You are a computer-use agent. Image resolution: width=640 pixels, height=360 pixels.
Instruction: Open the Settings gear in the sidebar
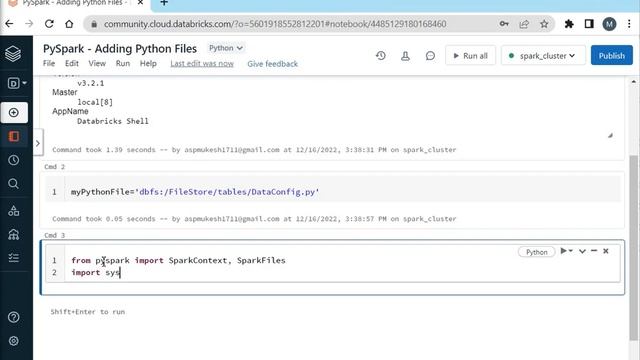13,341
